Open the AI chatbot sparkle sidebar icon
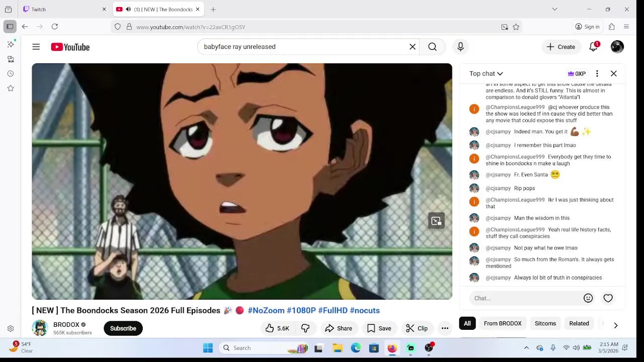The width and height of the screenshot is (644, 362). tap(11, 44)
